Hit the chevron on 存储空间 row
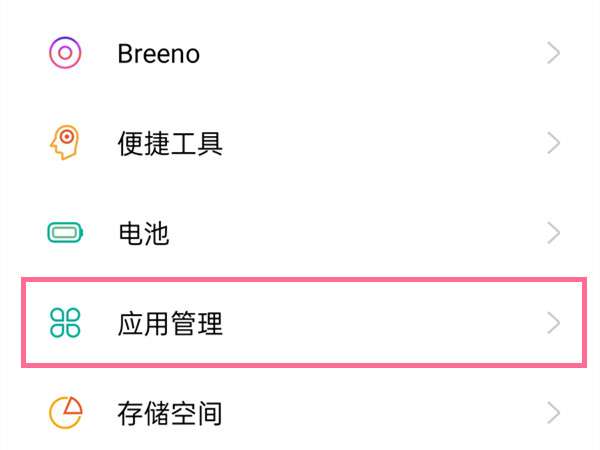 point(553,412)
